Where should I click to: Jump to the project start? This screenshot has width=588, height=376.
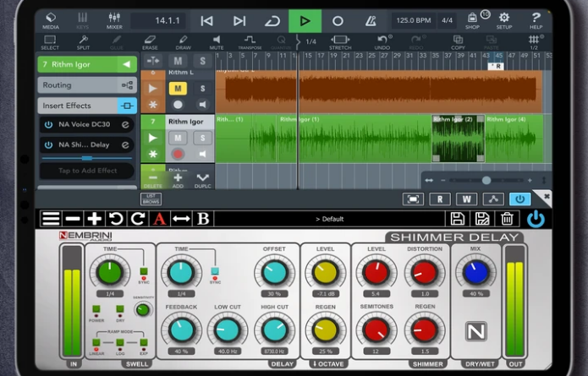coord(206,21)
